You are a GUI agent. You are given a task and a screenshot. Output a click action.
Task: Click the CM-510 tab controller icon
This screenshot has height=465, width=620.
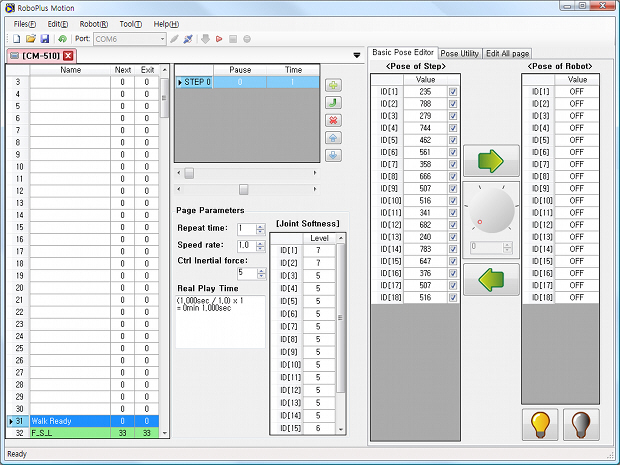(15, 56)
